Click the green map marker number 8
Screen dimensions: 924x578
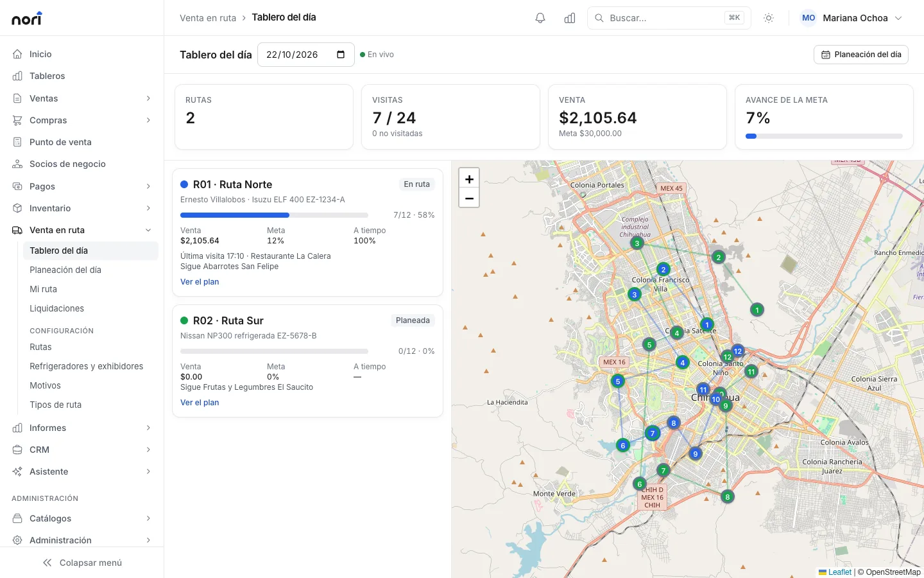tap(727, 496)
